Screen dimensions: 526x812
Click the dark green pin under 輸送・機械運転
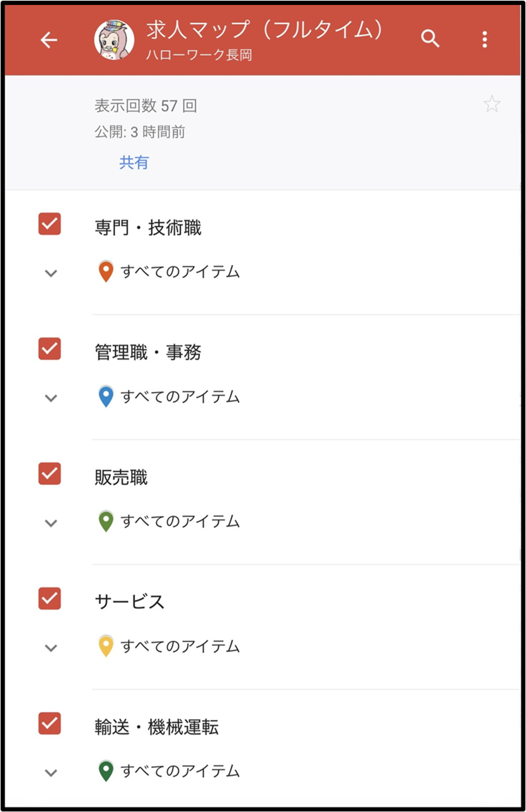106,771
